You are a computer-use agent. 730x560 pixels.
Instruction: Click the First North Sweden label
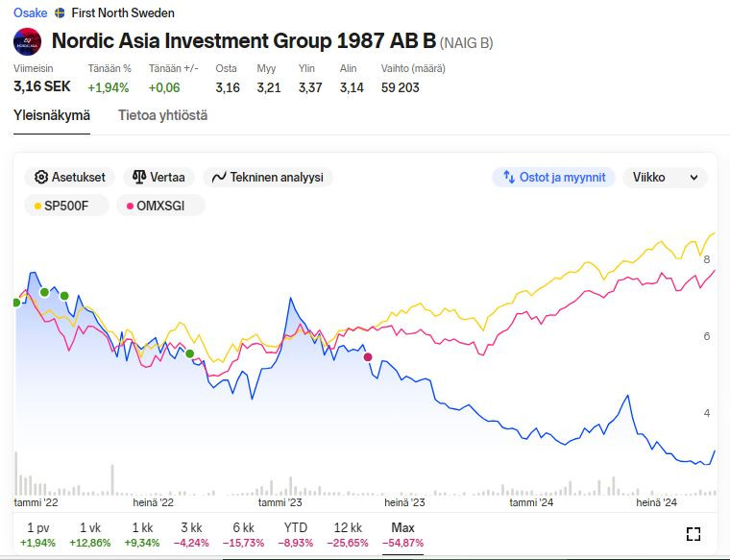point(123,13)
